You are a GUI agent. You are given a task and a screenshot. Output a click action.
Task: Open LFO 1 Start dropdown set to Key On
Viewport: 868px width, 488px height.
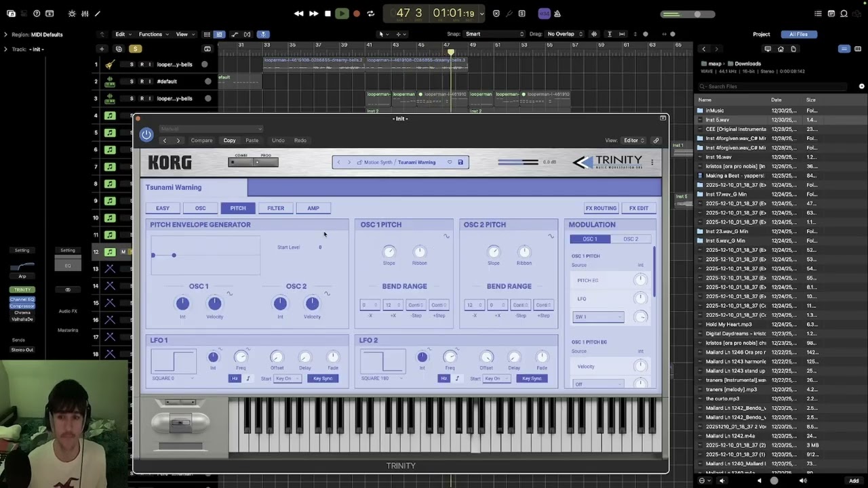tap(288, 378)
